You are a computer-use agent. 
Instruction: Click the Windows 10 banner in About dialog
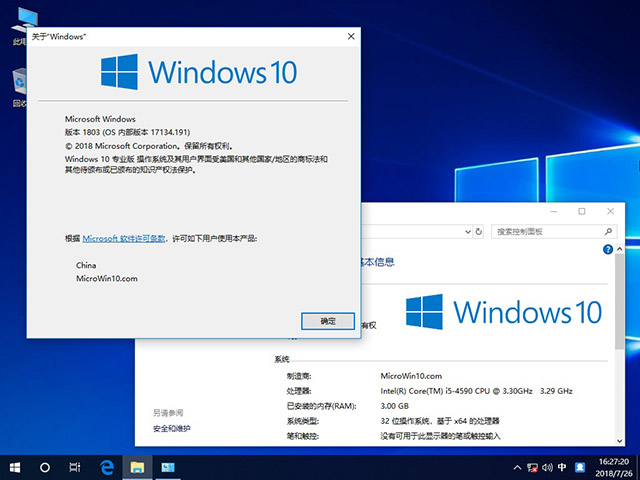tap(199, 72)
